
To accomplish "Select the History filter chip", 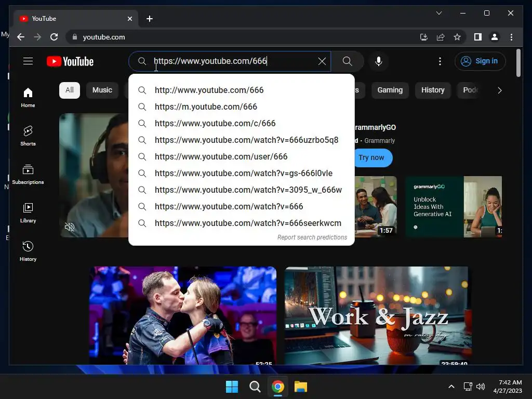I will pyautogui.click(x=433, y=90).
